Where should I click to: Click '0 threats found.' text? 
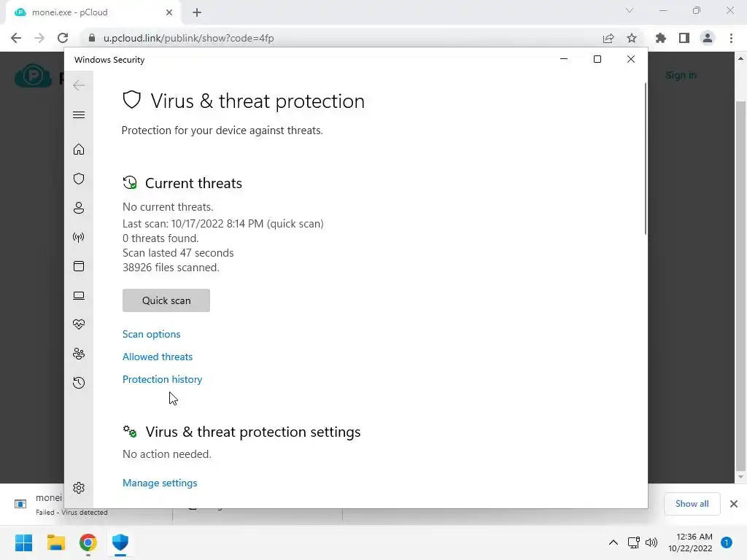click(x=160, y=238)
